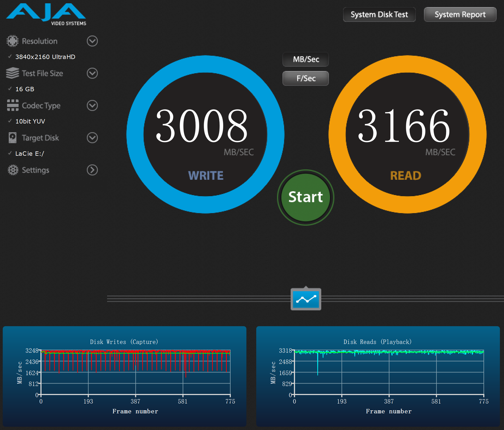Expand the Test File Size dropdown arrow

click(92, 73)
